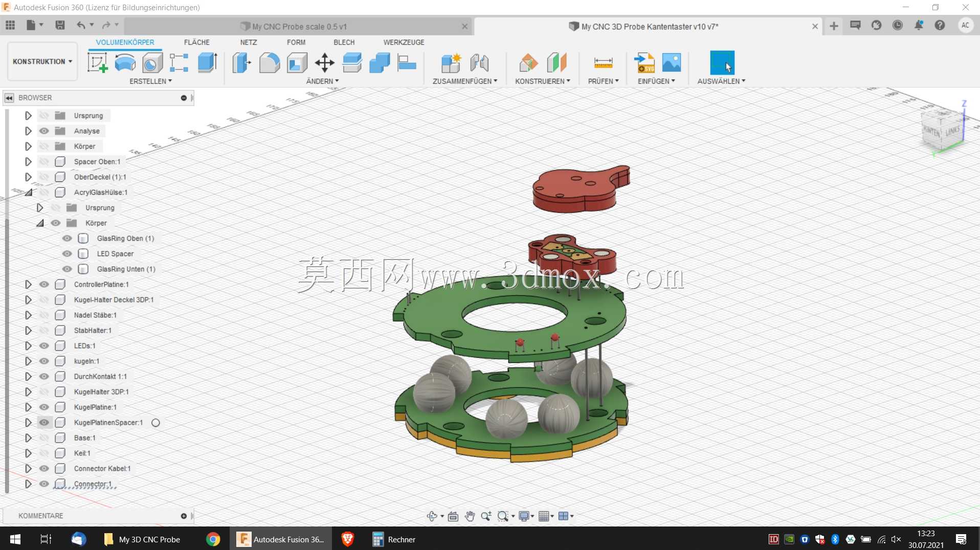Select the Rectangular Pattern tool

pos(179,63)
